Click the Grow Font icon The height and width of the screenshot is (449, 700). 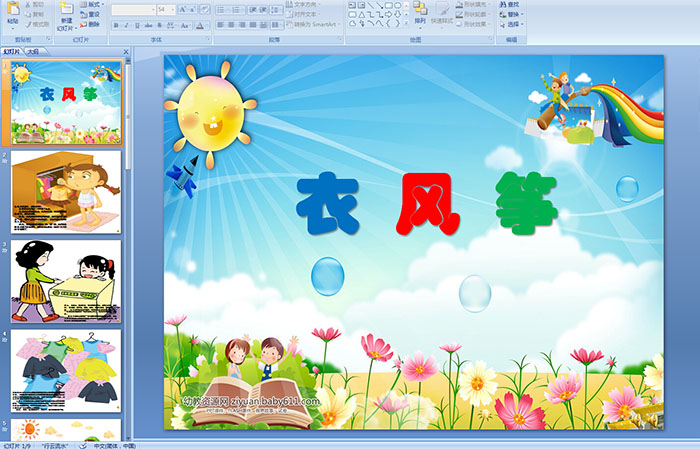tap(183, 10)
